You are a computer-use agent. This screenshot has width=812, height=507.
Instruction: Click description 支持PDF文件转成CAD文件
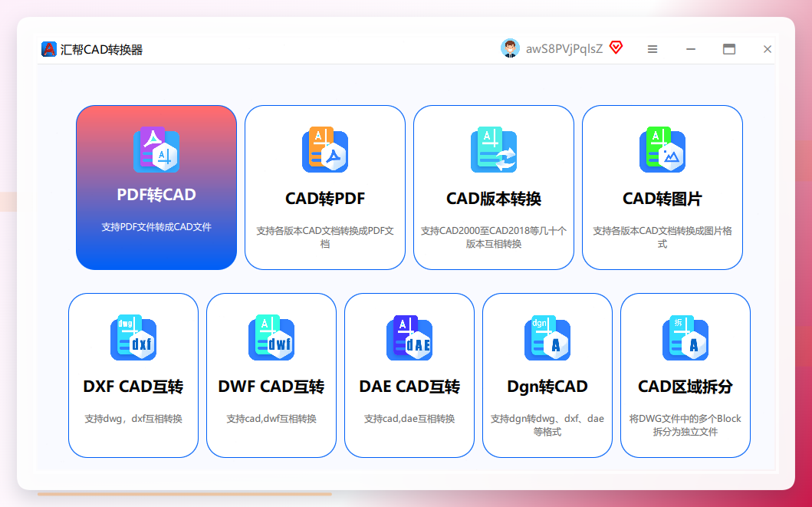(x=156, y=227)
